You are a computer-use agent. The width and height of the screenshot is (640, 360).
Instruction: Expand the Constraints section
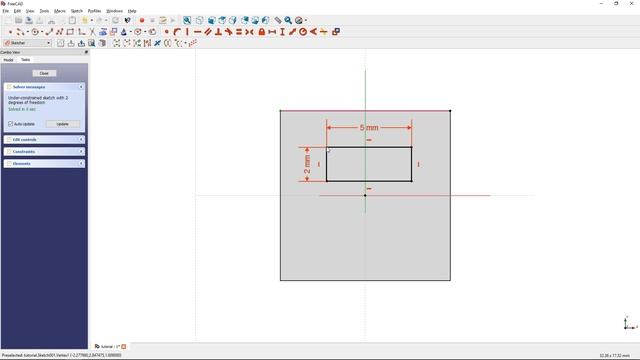[81, 151]
